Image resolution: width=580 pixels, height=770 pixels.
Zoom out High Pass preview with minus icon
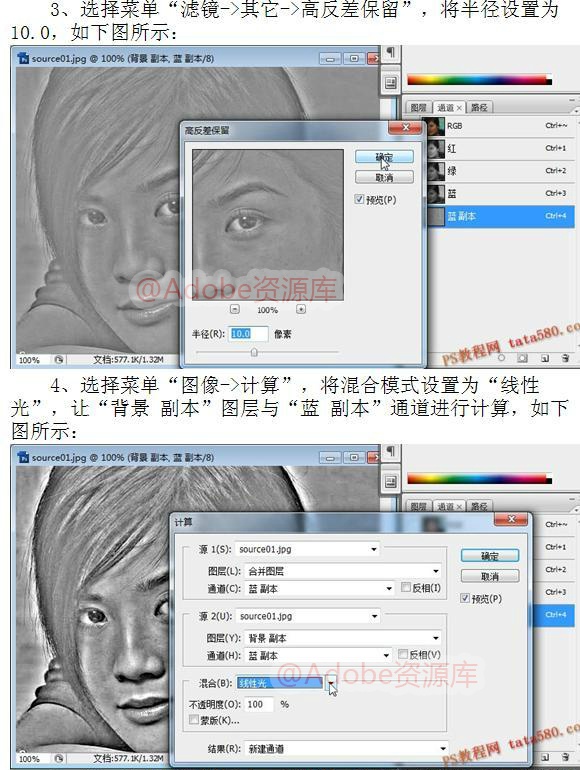click(x=235, y=309)
